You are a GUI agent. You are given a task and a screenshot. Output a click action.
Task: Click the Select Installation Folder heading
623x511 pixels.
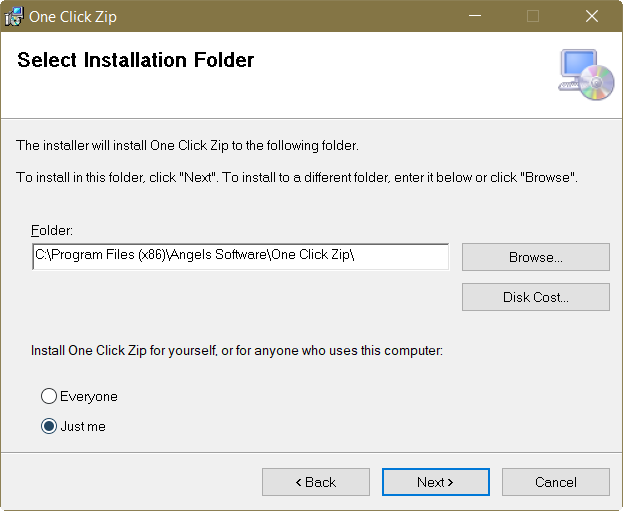coord(136,60)
